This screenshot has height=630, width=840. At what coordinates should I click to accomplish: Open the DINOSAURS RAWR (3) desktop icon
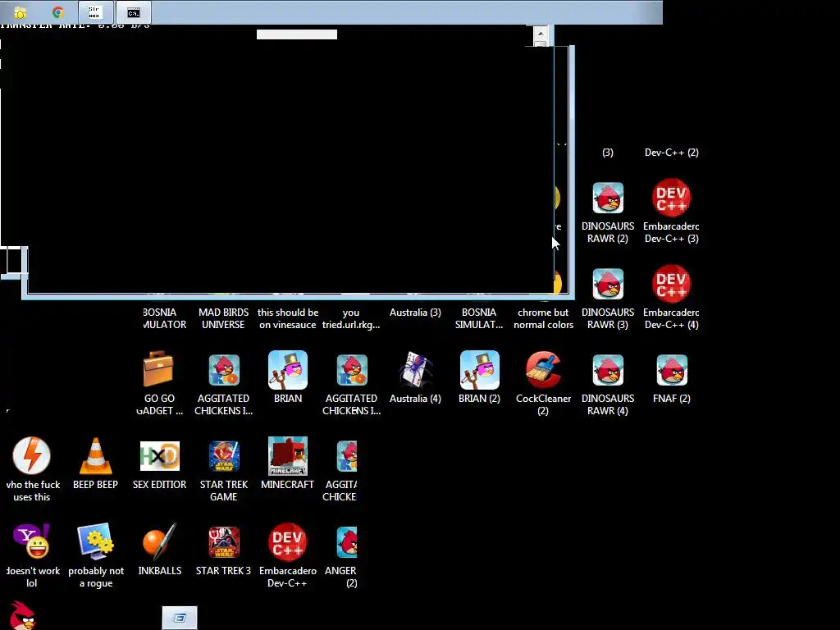[608, 284]
